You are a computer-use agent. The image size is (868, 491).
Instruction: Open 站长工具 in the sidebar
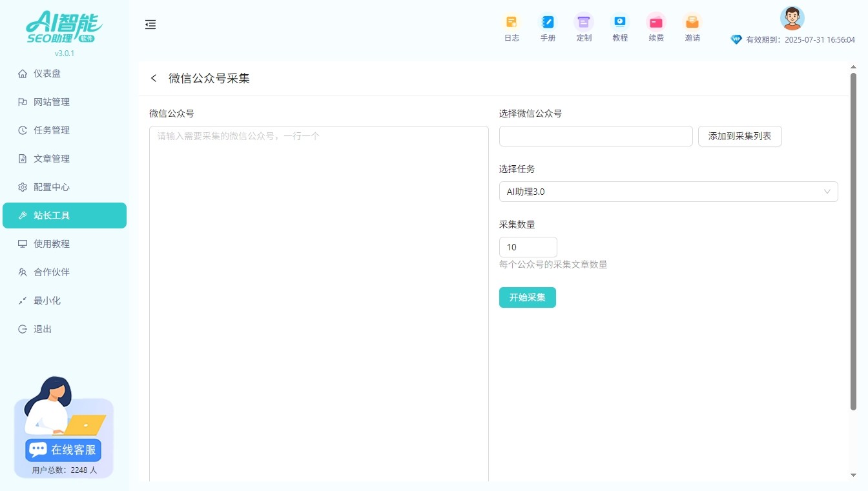coord(65,215)
